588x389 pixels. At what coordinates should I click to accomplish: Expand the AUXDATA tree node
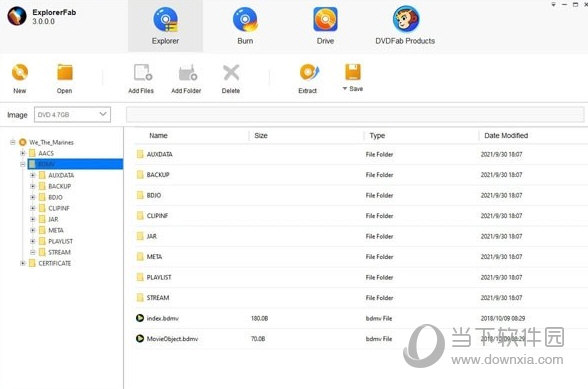click(33, 175)
